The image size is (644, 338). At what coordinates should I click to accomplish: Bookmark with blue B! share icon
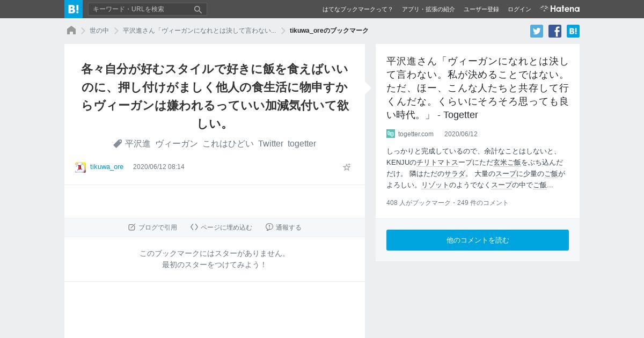[x=573, y=31]
